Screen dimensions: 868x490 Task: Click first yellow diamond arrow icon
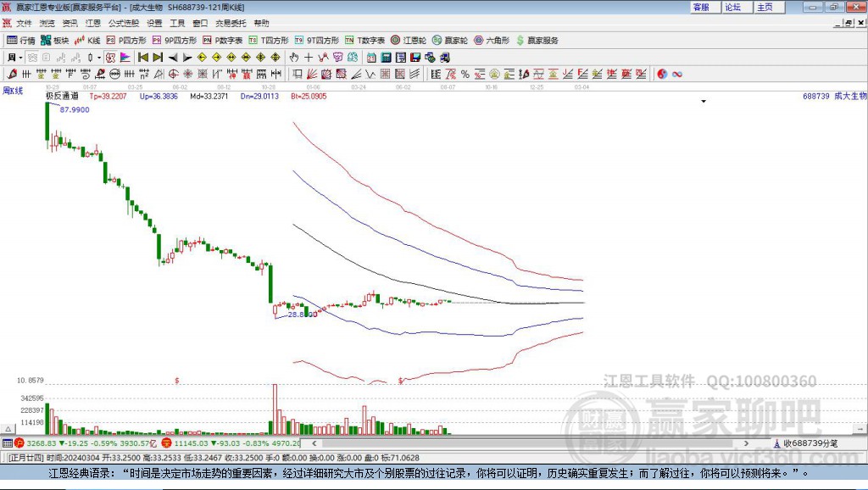pos(202,58)
